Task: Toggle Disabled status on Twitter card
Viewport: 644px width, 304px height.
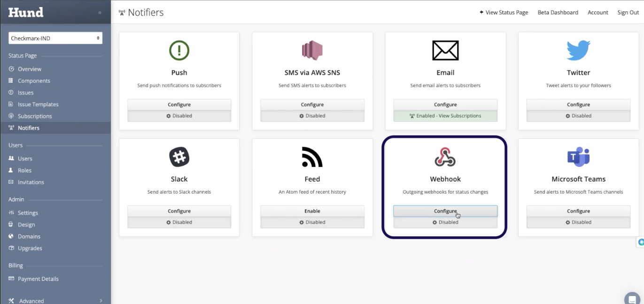Action: coord(578,116)
